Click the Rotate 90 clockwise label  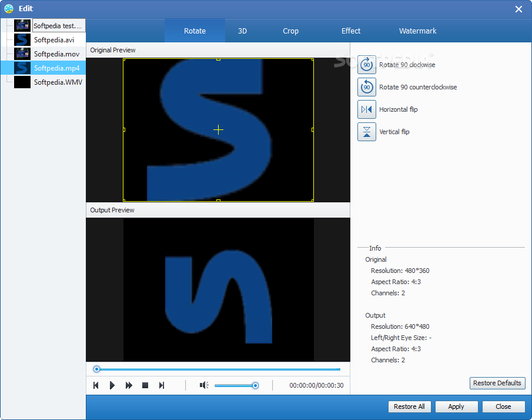pyautogui.click(x=407, y=65)
